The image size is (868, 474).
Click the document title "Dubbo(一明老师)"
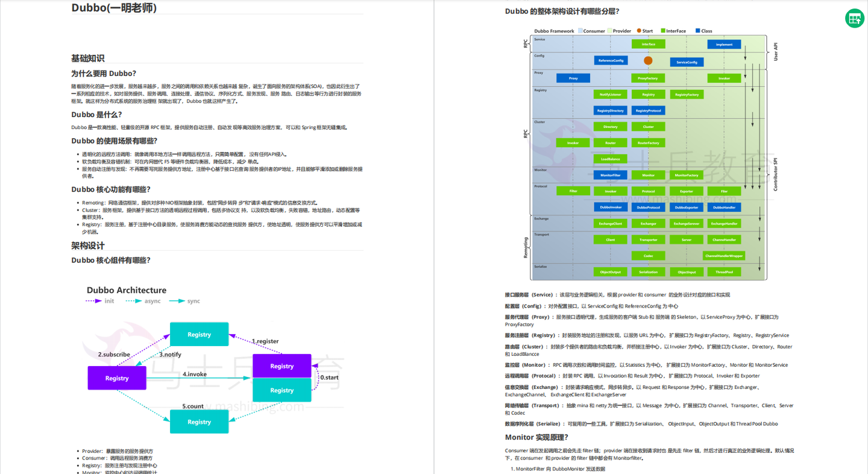[x=114, y=8]
